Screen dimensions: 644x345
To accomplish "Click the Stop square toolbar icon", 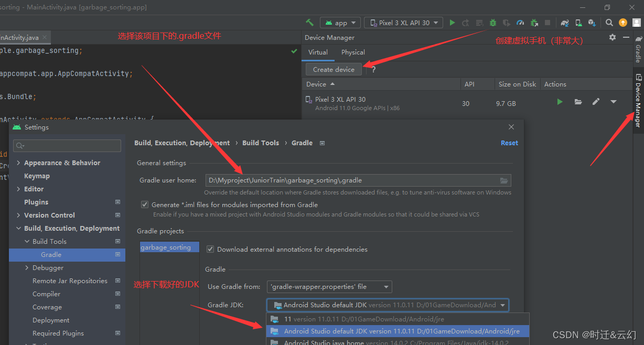I will 548,23.
